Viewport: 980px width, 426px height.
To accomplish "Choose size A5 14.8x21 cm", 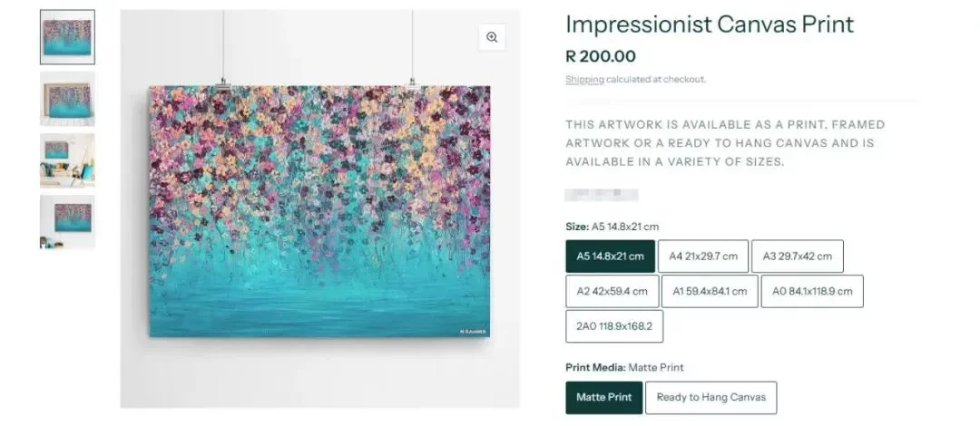I will pyautogui.click(x=610, y=257).
